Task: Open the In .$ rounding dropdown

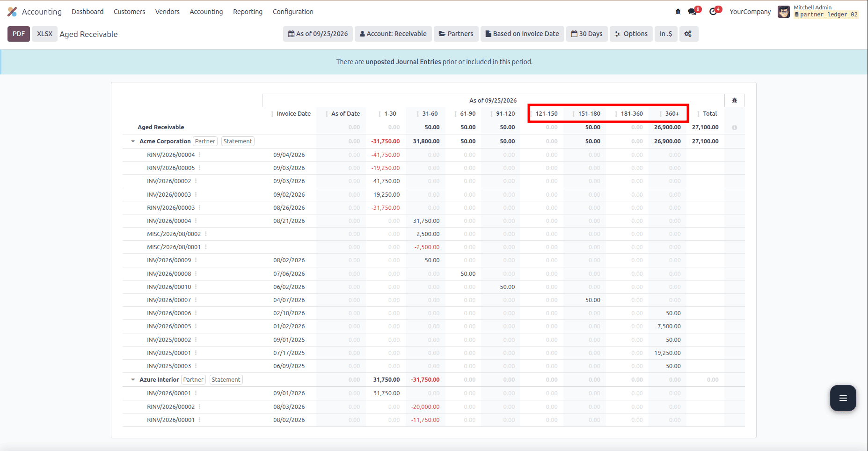Action: point(666,34)
